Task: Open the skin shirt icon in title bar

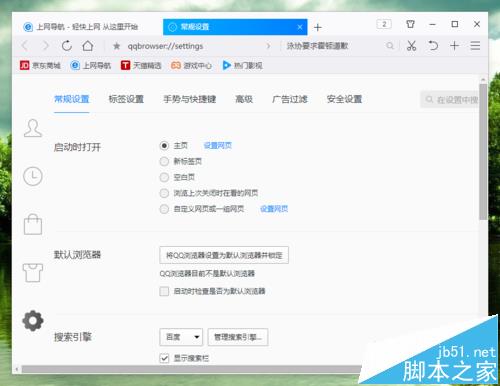Action: pyautogui.click(x=410, y=24)
